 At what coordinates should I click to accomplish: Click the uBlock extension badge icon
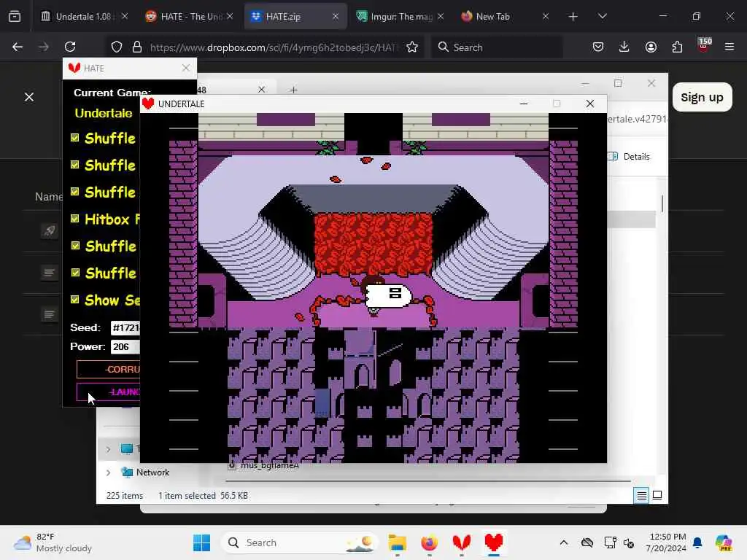(x=704, y=46)
